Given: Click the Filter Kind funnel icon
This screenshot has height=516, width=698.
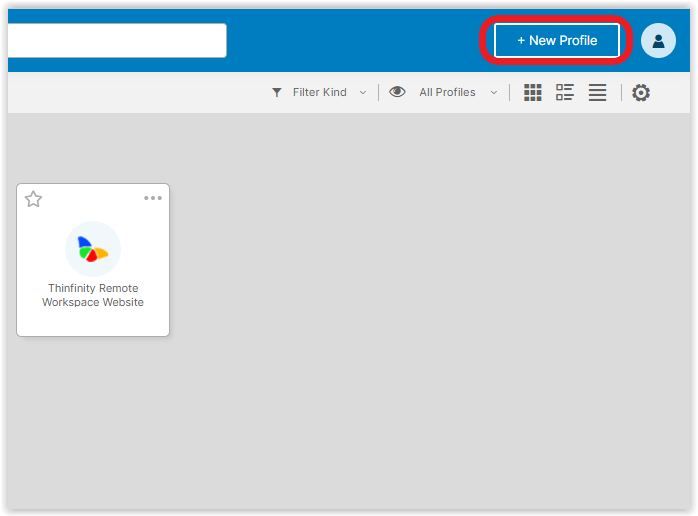Looking at the screenshot, I should (276, 92).
